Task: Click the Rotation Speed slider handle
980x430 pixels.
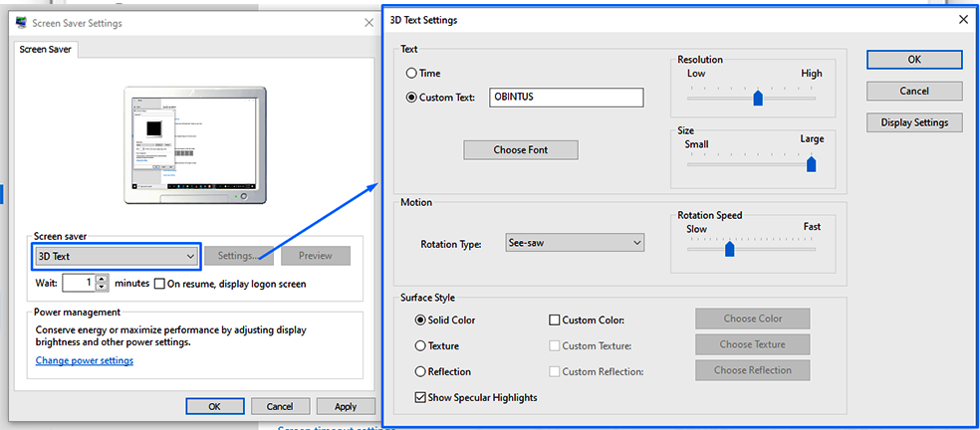Action: 729,248
